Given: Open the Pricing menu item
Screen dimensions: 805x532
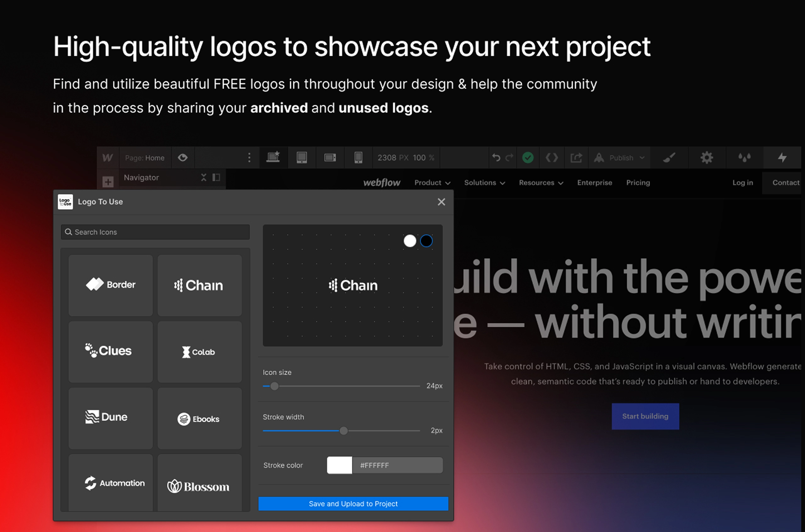Looking at the screenshot, I should (638, 183).
